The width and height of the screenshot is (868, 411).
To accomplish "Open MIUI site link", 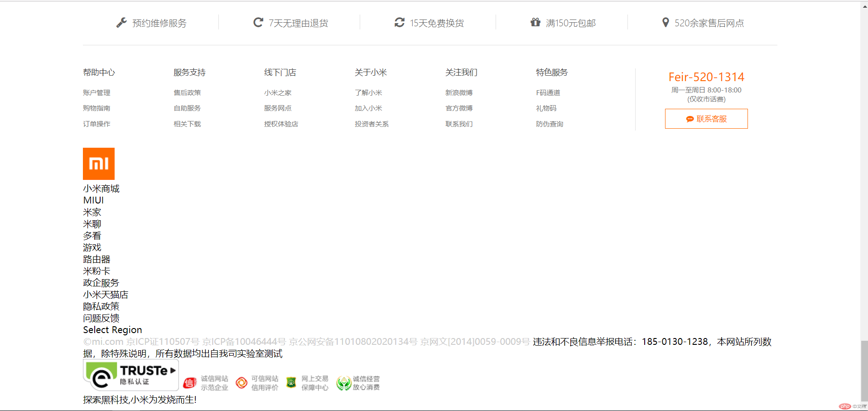I will pyautogui.click(x=93, y=200).
